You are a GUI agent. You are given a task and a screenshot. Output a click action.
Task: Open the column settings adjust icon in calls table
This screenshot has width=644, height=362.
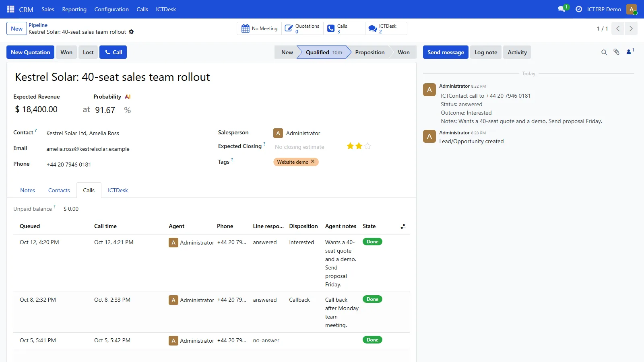403,226
